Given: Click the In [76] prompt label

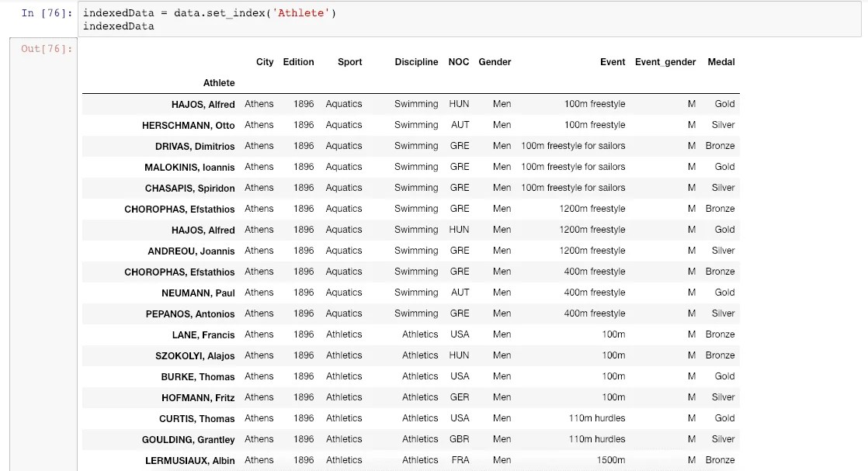Looking at the screenshot, I should [47, 12].
